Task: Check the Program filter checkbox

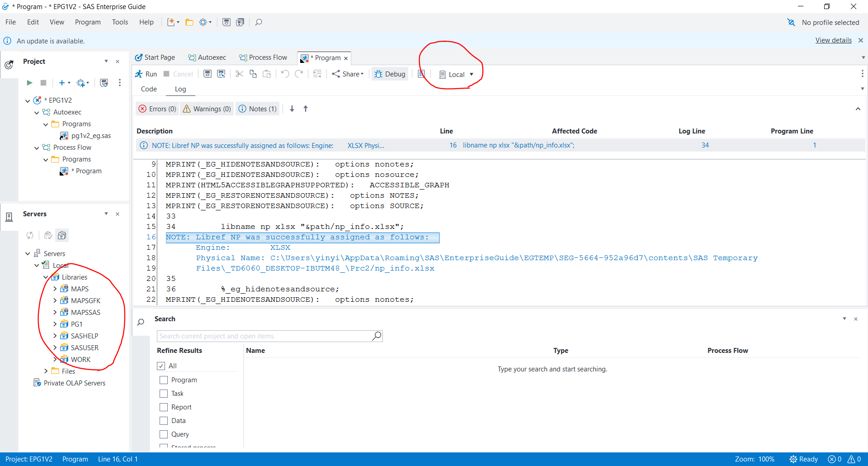Action: click(x=163, y=380)
